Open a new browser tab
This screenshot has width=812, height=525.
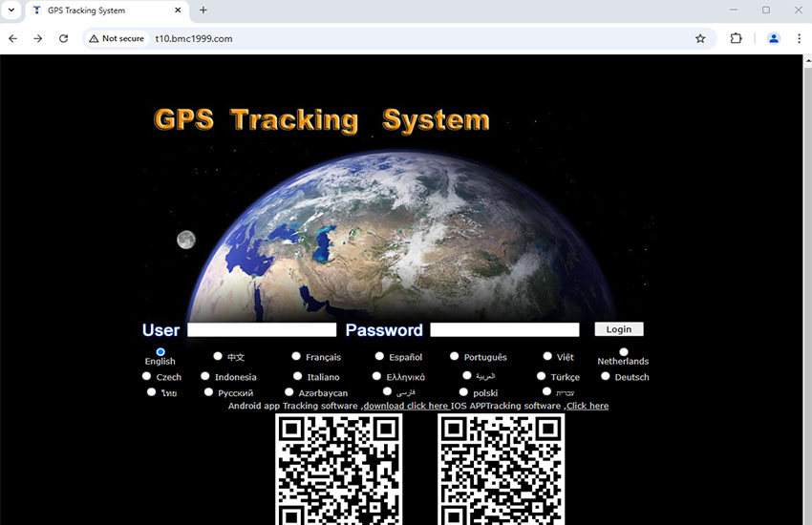203,10
